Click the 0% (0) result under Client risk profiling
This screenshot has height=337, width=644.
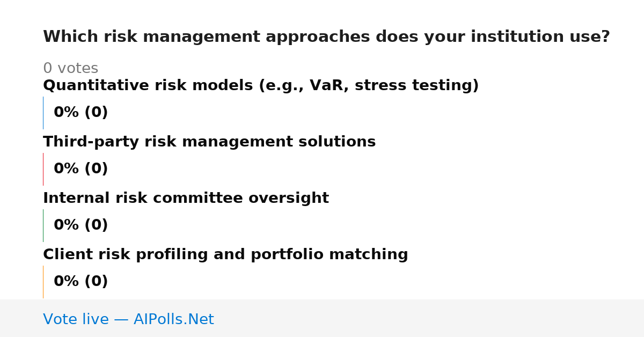point(80,282)
